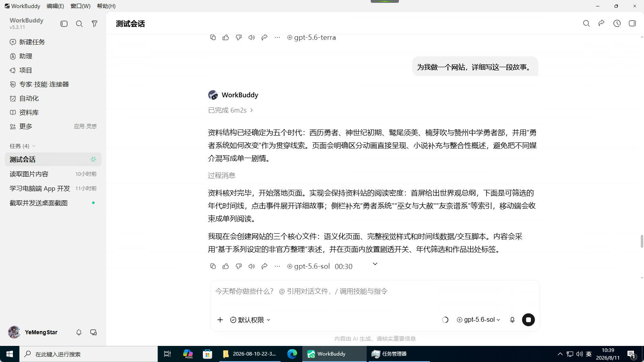Open 自动化 automation section

coord(24,99)
